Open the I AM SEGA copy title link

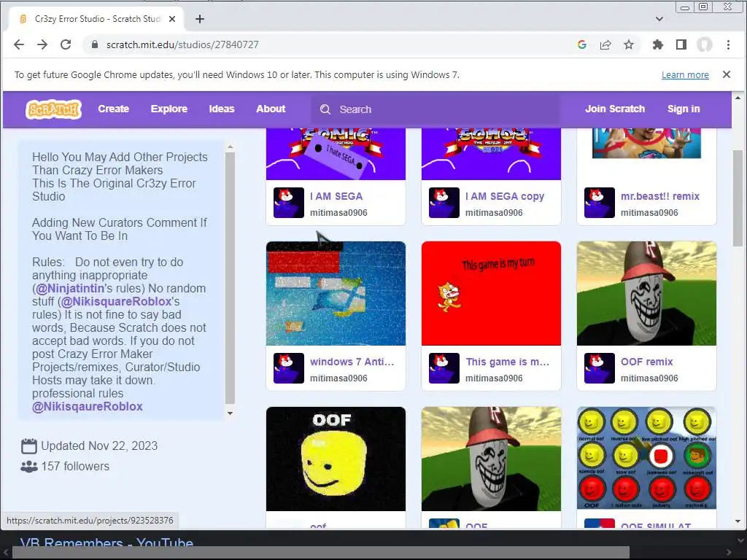point(505,196)
